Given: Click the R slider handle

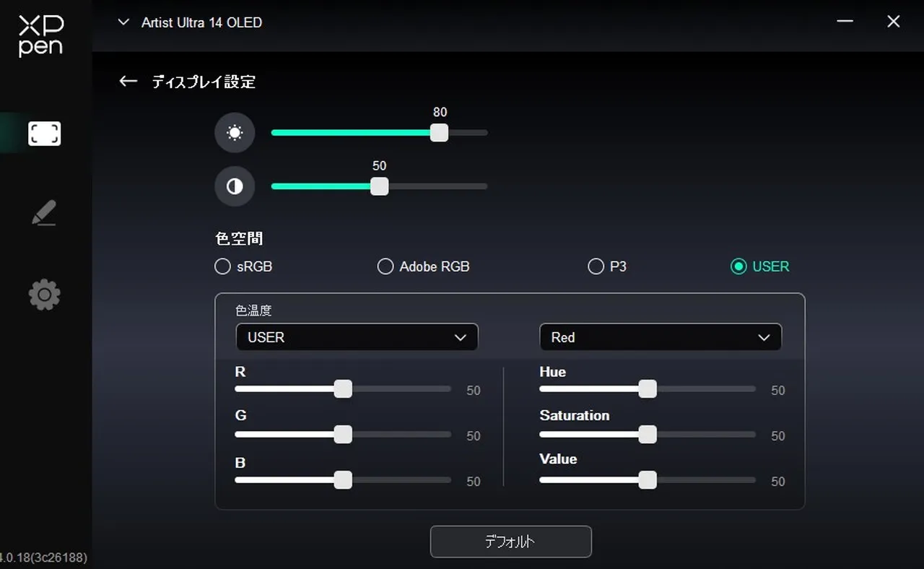Looking at the screenshot, I should [343, 389].
